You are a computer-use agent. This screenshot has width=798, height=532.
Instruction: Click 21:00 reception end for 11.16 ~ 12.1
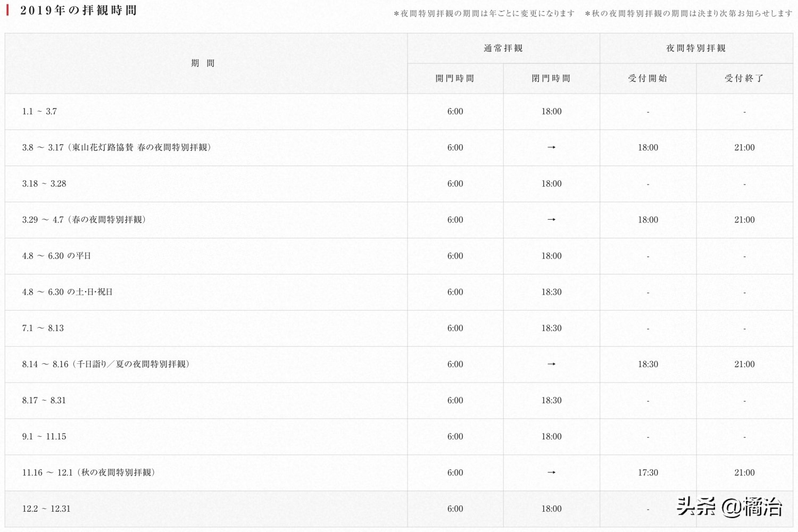pyautogui.click(x=744, y=472)
